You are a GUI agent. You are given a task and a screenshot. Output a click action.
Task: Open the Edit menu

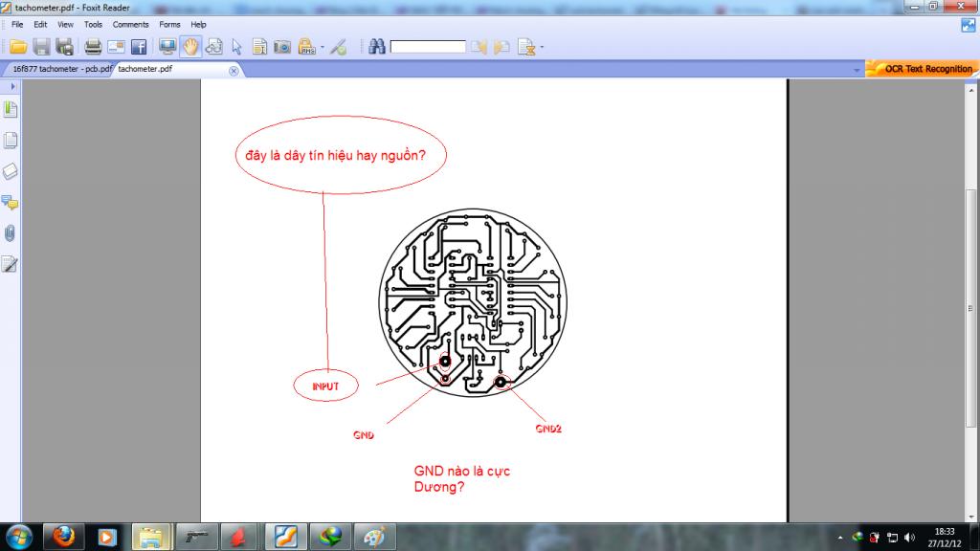point(40,24)
